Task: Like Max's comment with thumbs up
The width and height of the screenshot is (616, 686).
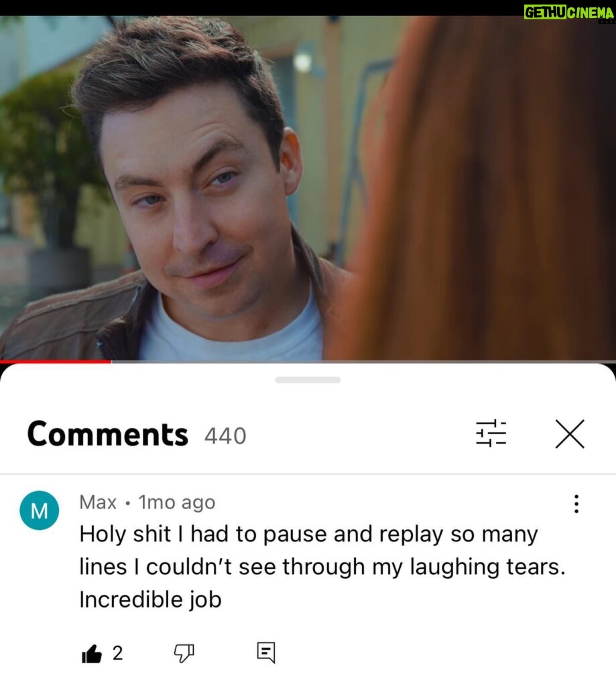Action: pyautogui.click(x=92, y=654)
